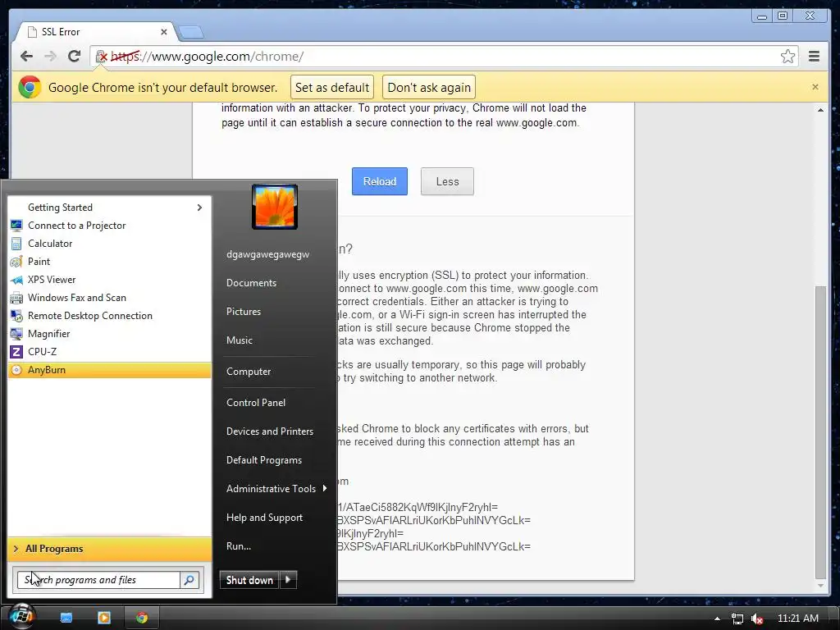
Task: Show hidden tray icons
Action: 717,619
